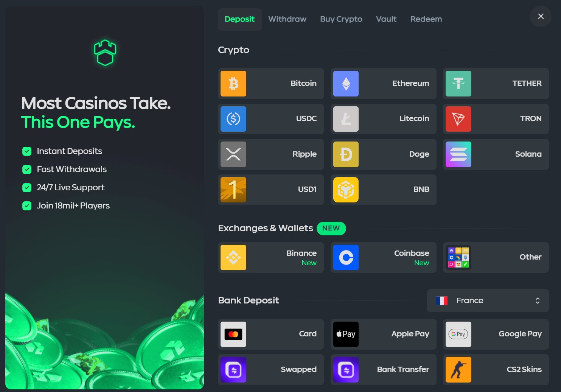Click the TRON label
Image resolution: width=561 pixels, height=392 pixels.
[531, 118]
